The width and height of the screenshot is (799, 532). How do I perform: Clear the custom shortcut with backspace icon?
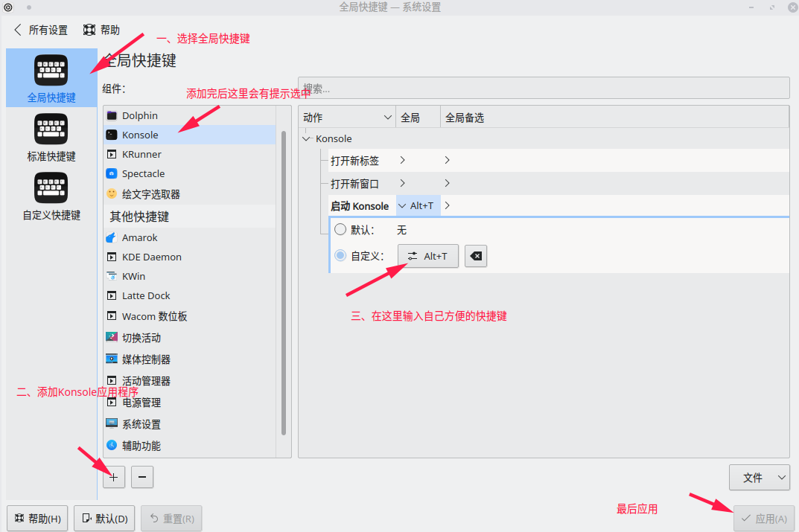tap(475, 256)
